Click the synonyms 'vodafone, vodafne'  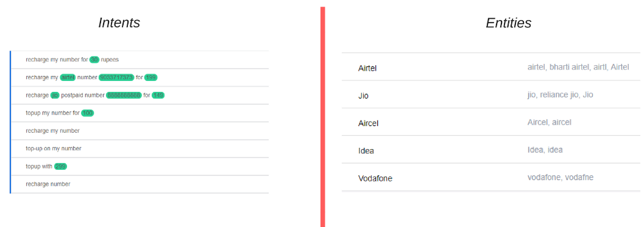coord(560,177)
